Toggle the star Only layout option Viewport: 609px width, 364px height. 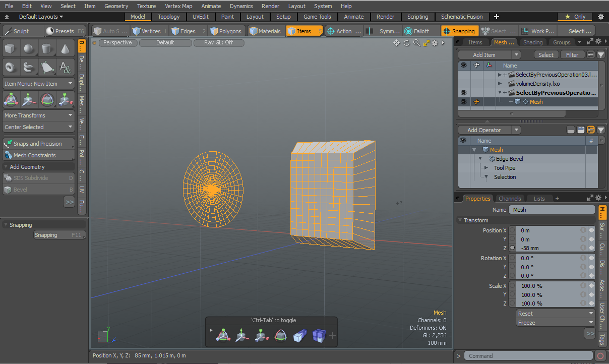click(575, 17)
